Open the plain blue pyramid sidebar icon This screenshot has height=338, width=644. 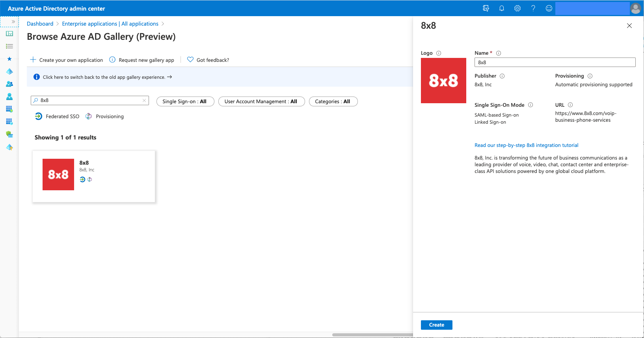pyautogui.click(x=9, y=72)
